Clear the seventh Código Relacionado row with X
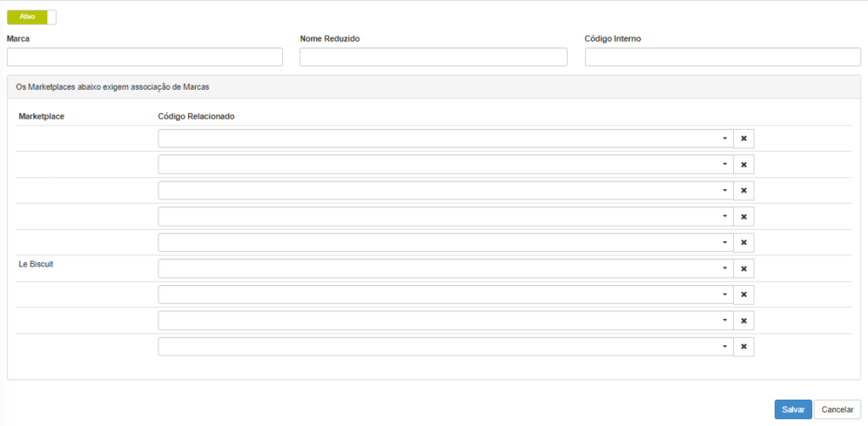Screen dimensions: 868x426 (x=743, y=294)
